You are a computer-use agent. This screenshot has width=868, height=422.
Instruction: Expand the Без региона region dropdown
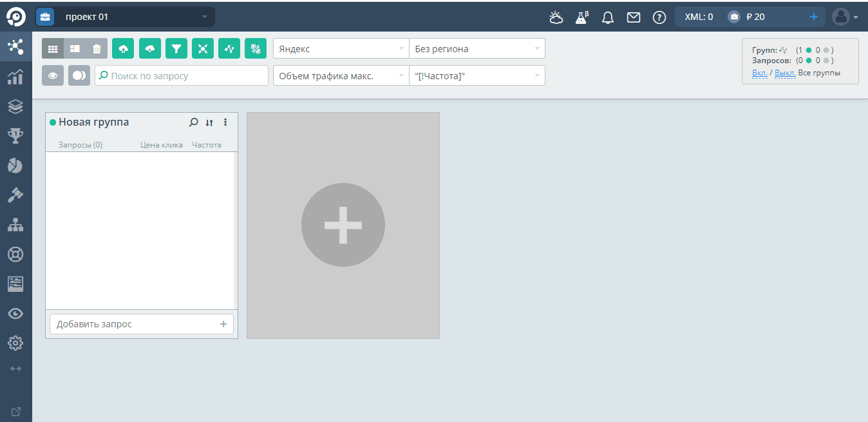(476, 48)
